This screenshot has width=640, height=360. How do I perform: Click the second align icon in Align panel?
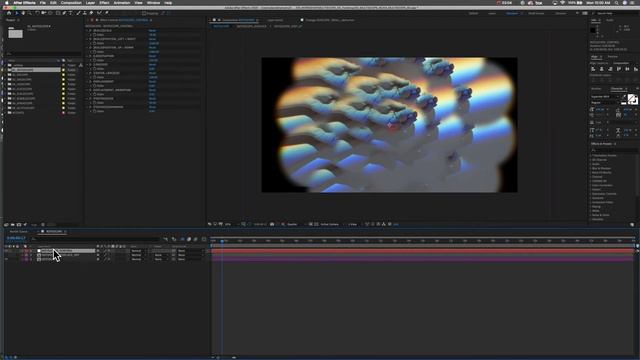(x=602, y=69)
